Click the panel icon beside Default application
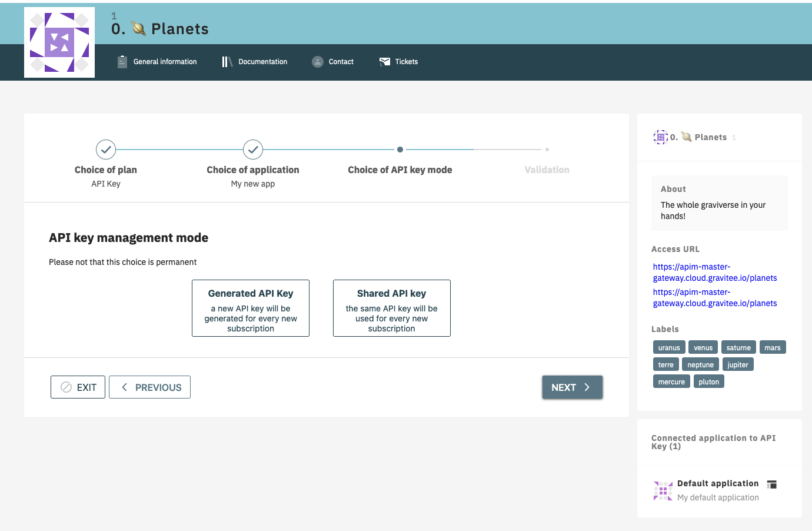Image resolution: width=812 pixels, height=531 pixels. click(771, 484)
